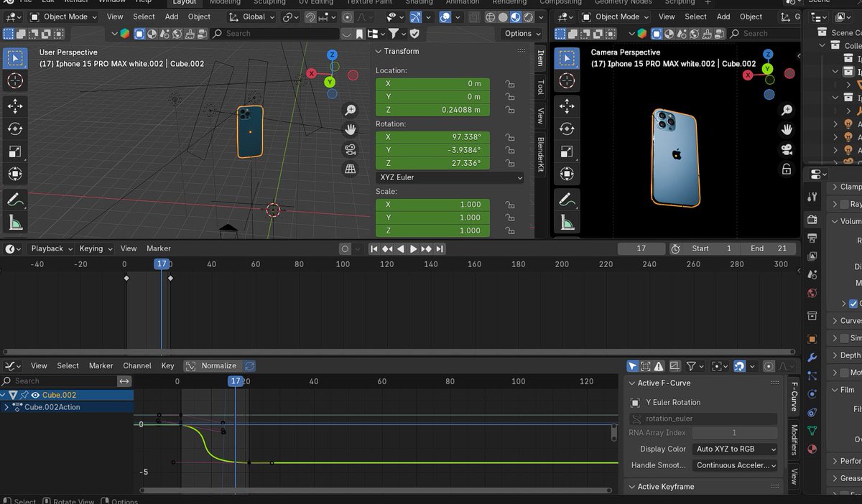Expand the Cube.002Action channel
Screen dimensions: 862x504
(x=6, y=407)
